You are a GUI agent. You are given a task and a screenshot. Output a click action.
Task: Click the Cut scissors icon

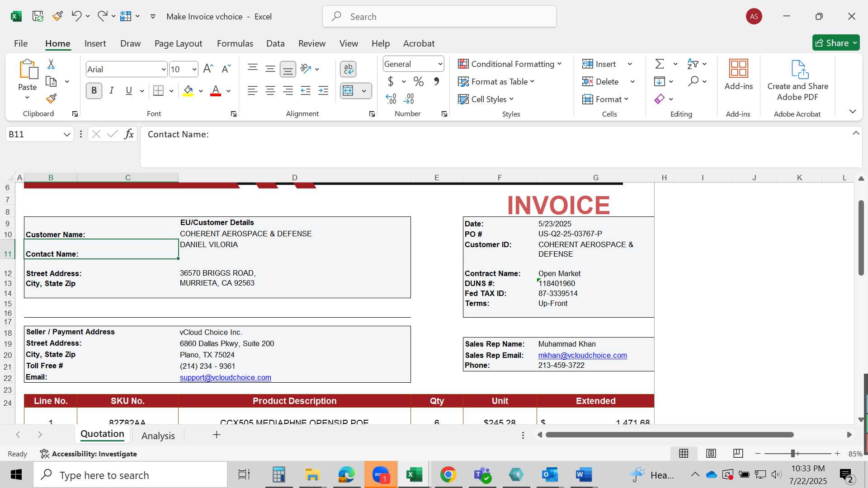pyautogui.click(x=51, y=64)
